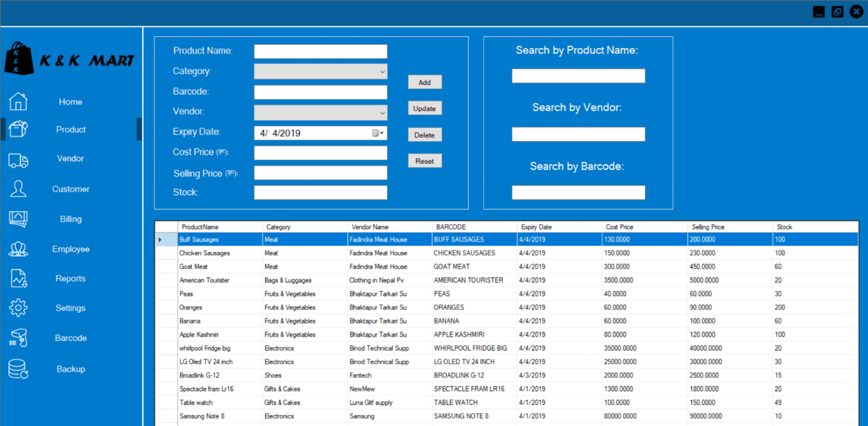868x426 pixels.
Task: Open the Reports section label
Action: pos(70,278)
